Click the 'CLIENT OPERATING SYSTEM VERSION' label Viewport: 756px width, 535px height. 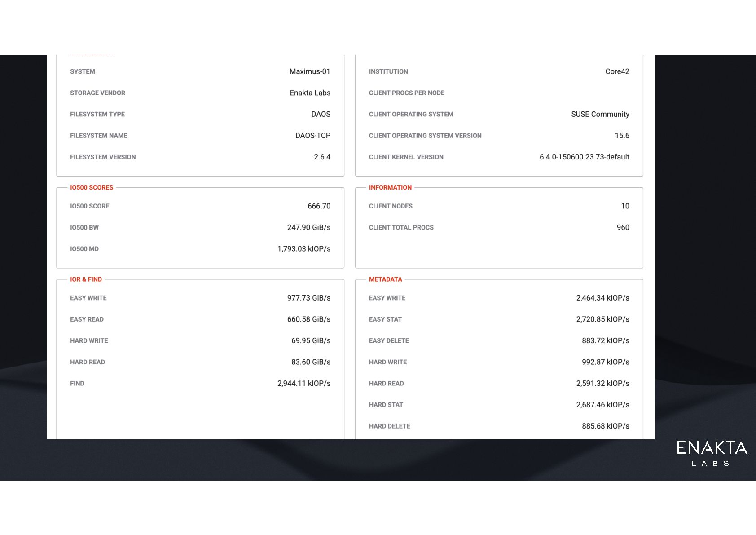[425, 136]
